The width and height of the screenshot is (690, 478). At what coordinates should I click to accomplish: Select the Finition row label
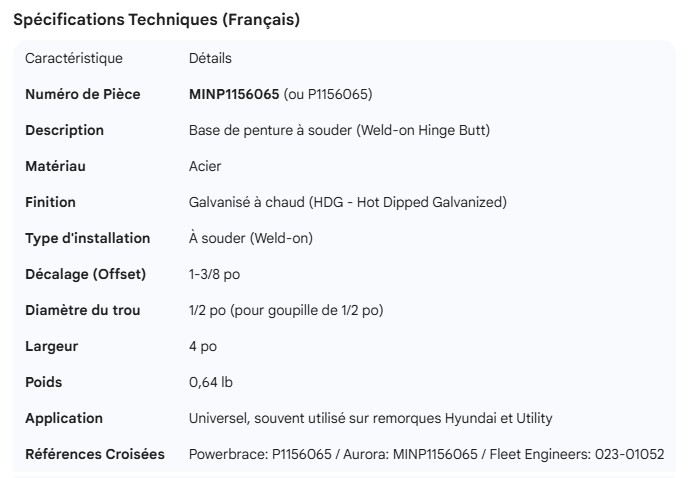(50, 202)
